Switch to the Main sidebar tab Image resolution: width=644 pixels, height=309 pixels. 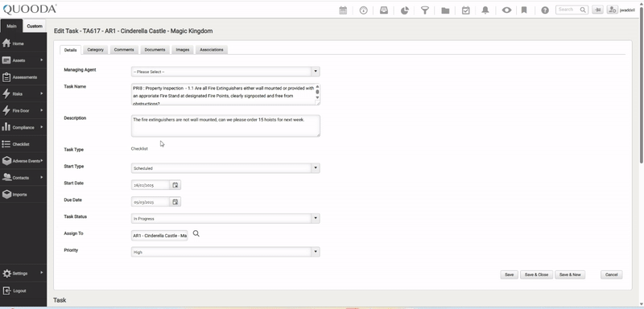(x=11, y=26)
